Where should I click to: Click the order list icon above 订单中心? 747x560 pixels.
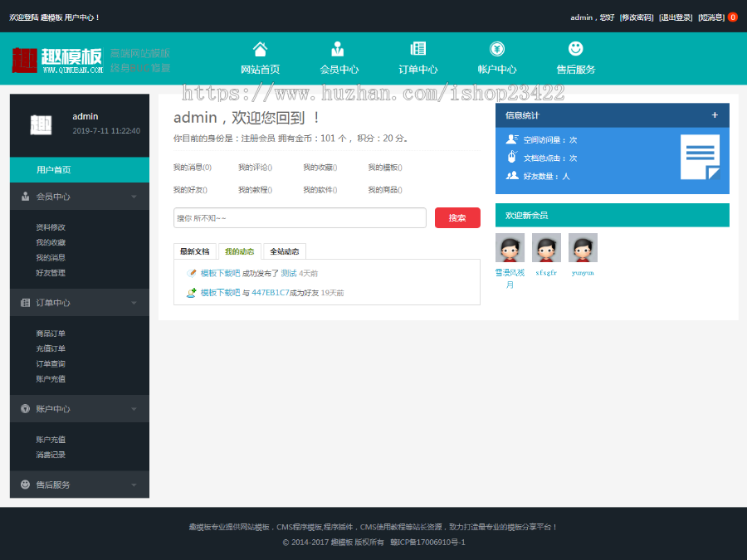[x=417, y=49]
